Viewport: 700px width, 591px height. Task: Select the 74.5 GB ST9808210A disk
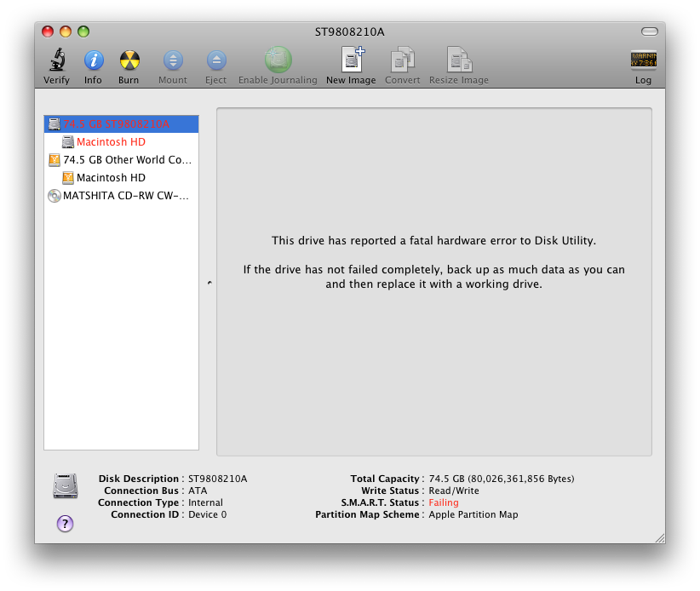tap(122, 124)
